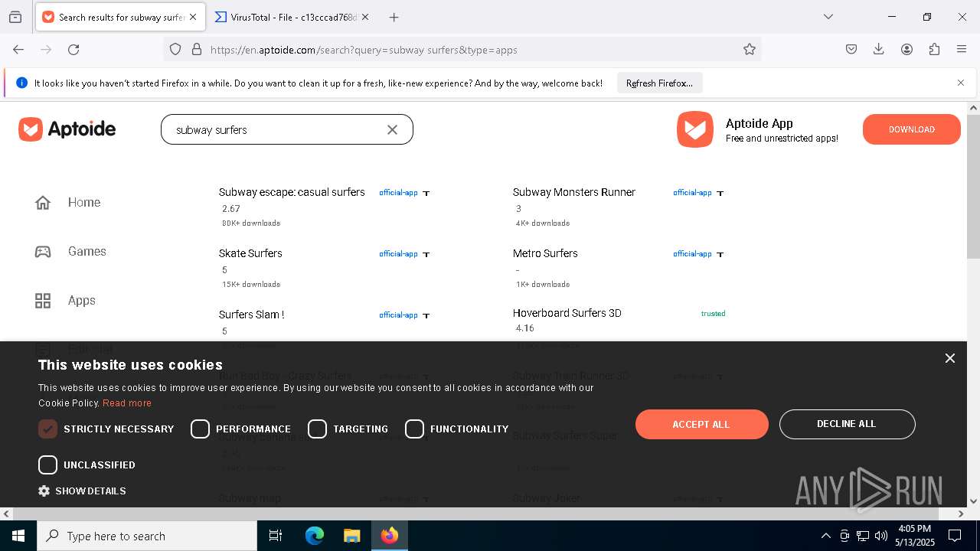
Task: Open the Surfers Slam ! result
Action: tap(252, 315)
